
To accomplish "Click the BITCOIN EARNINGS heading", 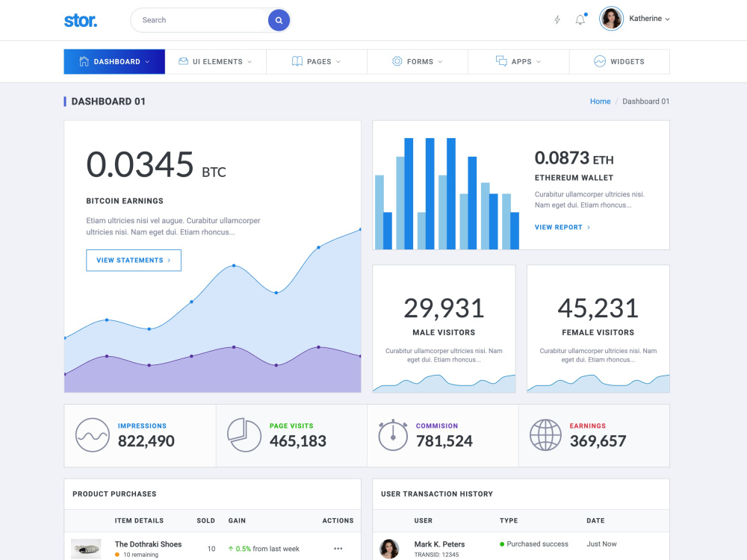I will pos(125,201).
